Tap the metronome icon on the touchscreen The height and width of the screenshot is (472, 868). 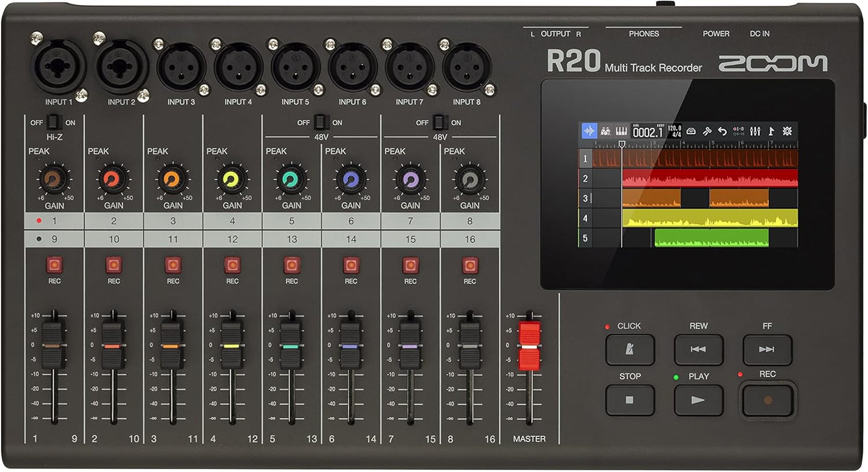coord(691,130)
